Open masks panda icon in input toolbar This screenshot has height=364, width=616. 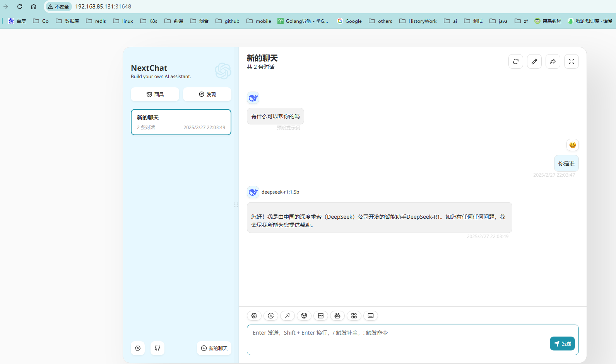pos(304,316)
